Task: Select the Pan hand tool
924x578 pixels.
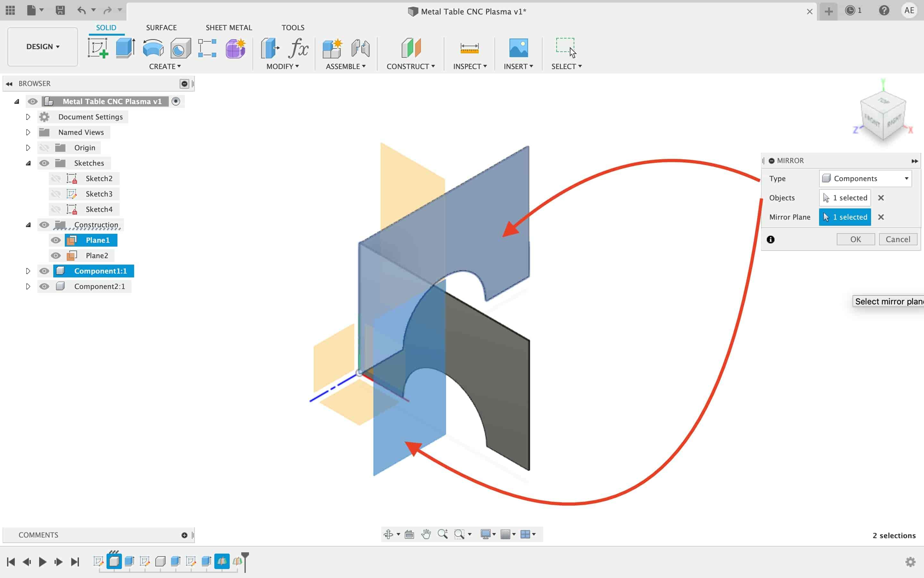Action: click(426, 534)
